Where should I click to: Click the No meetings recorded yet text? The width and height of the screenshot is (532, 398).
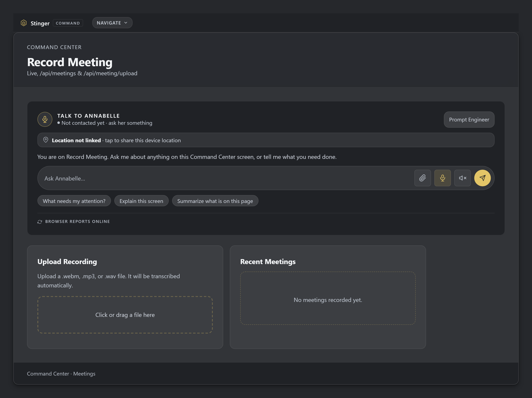click(x=328, y=300)
